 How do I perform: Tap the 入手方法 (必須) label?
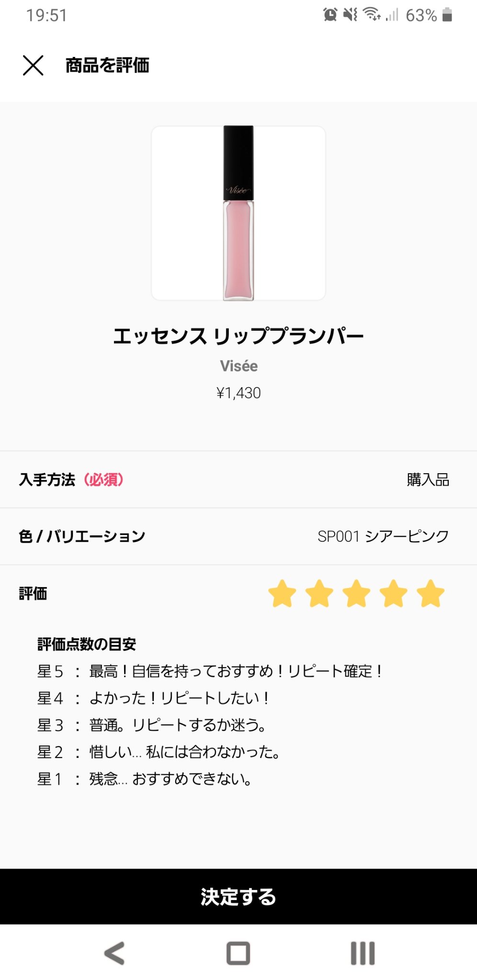pos(71,479)
